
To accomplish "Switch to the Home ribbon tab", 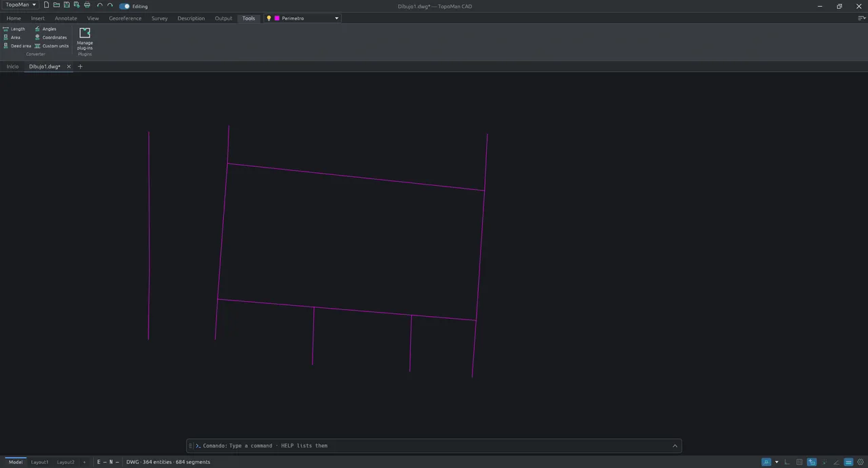I will (14, 18).
